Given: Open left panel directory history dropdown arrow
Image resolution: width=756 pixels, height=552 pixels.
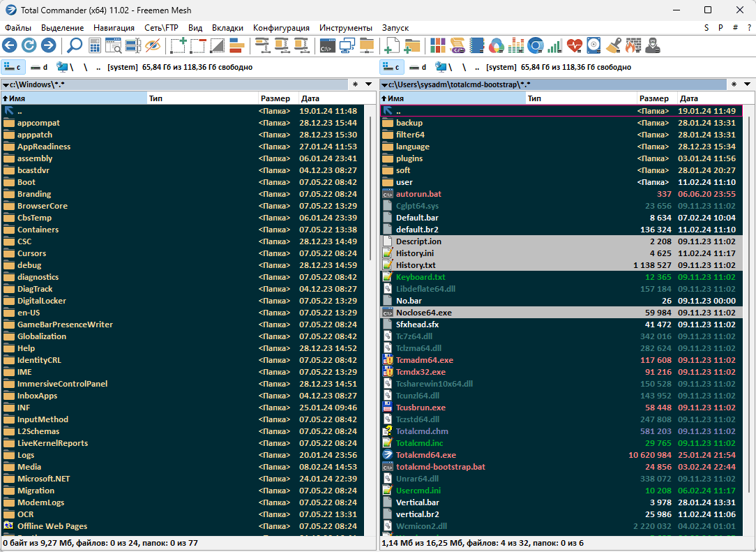Looking at the screenshot, I should click(369, 84).
